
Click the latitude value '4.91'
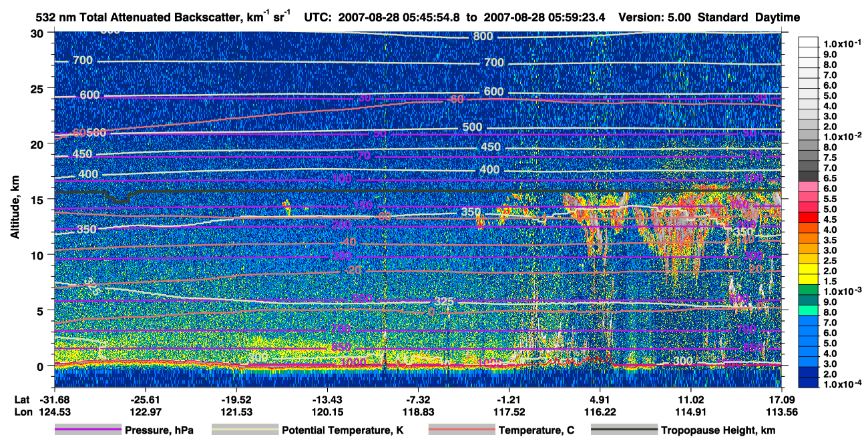click(600, 399)
